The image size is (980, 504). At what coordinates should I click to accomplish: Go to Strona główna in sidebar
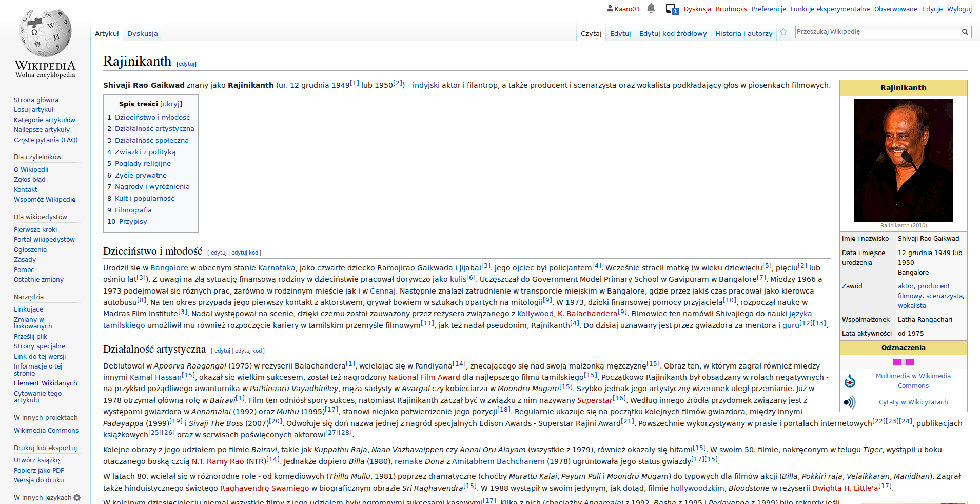[36, 100]
